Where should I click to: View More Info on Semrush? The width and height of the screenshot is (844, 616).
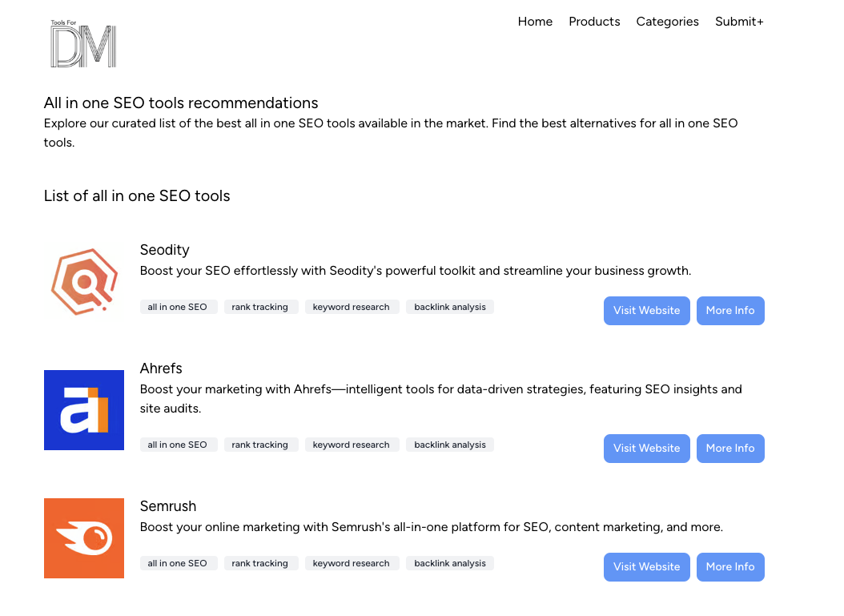(x=730, y=567)
